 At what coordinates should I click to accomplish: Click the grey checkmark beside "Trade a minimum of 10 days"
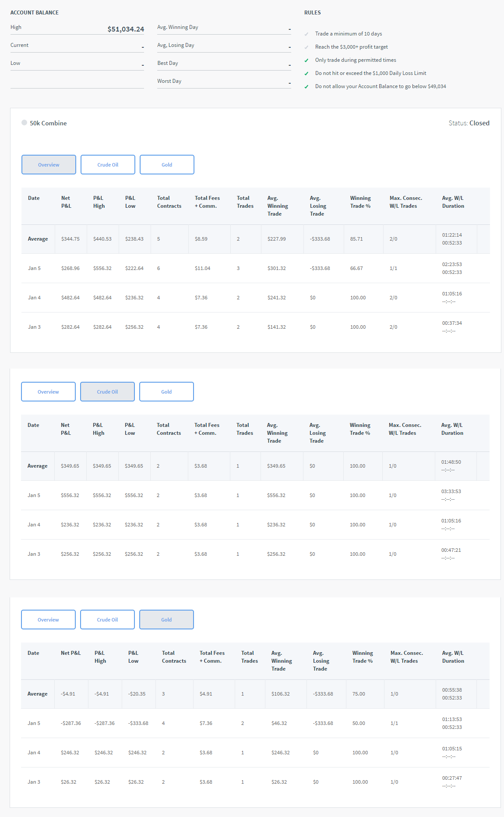[307, 34]
